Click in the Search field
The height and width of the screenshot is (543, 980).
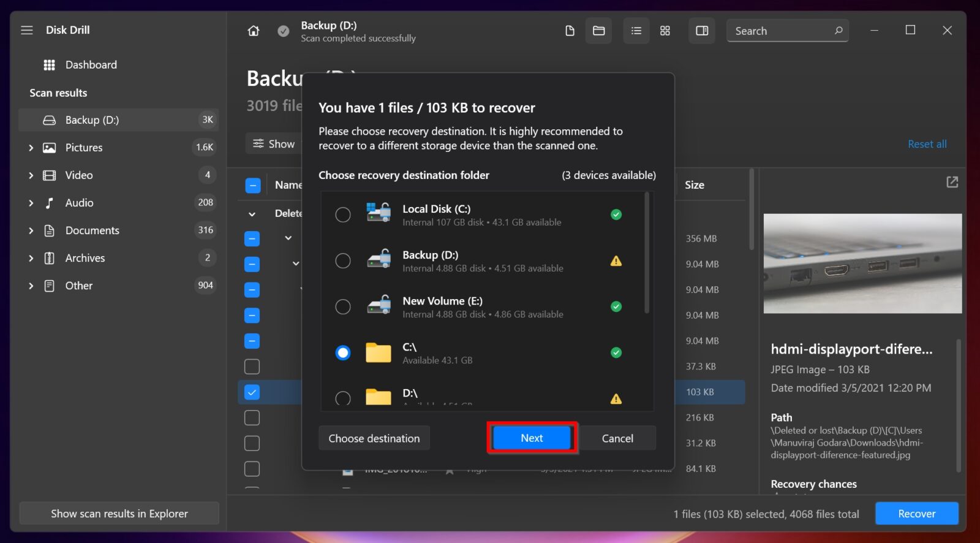pos(781,31)
